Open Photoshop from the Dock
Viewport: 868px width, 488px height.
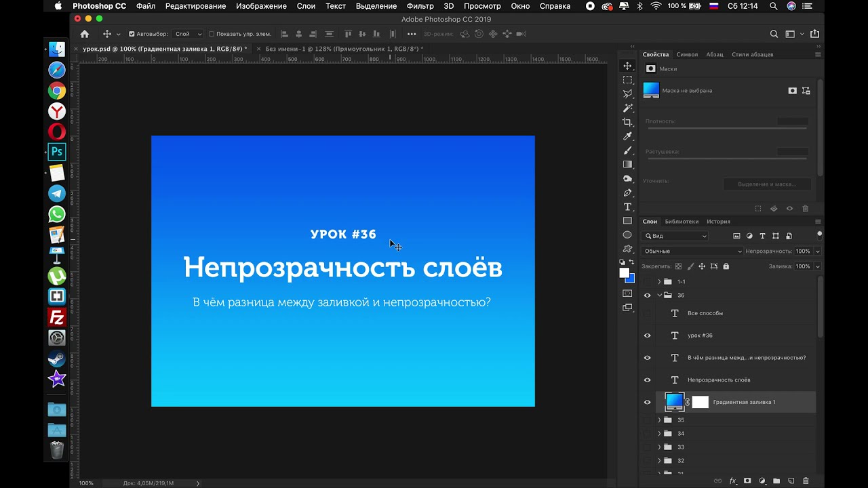[57, 151]
